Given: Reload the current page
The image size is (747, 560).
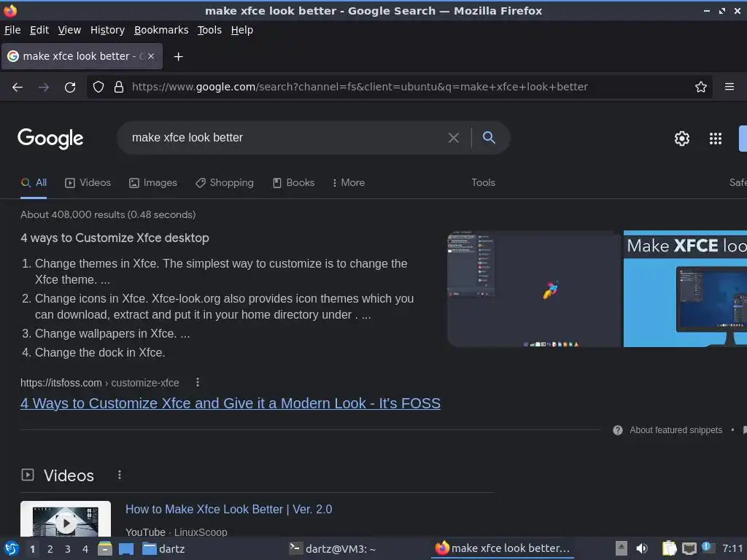Looking at the screenshot, I should click(70, 87).
